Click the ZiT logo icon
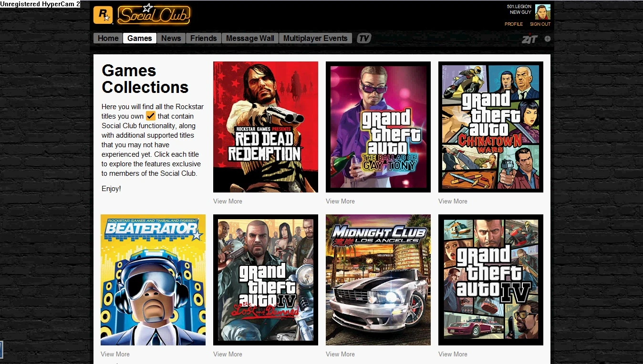 coord(529,39)
